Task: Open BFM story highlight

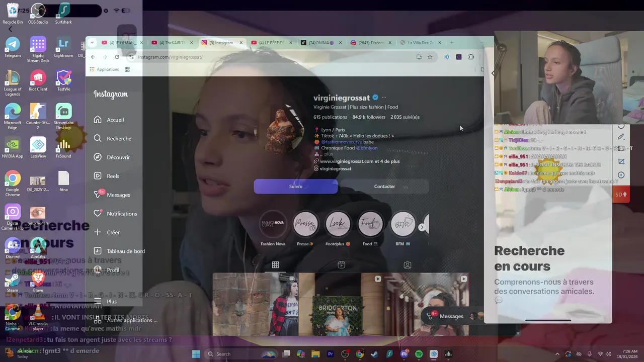Action: pyautogui.click(x=403, y=224)
